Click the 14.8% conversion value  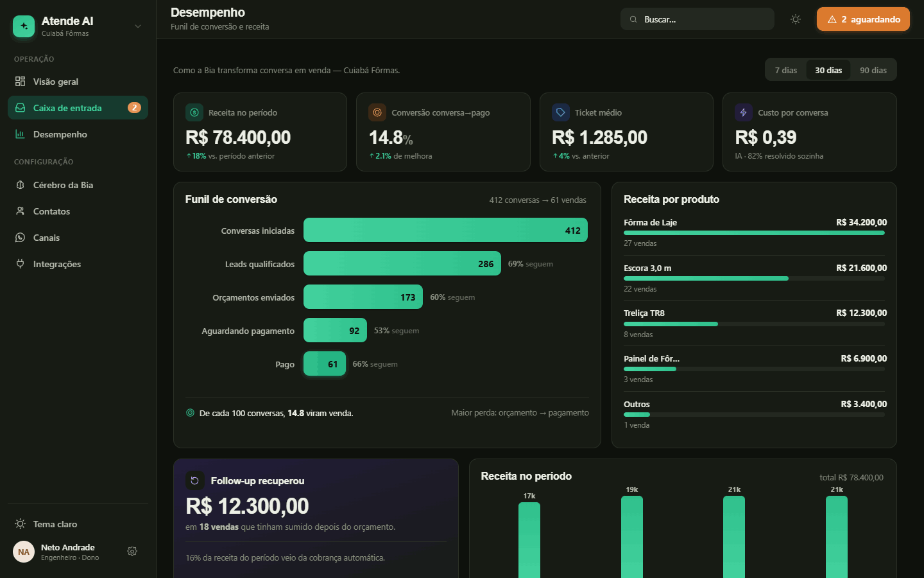click(x=391, y=137)
